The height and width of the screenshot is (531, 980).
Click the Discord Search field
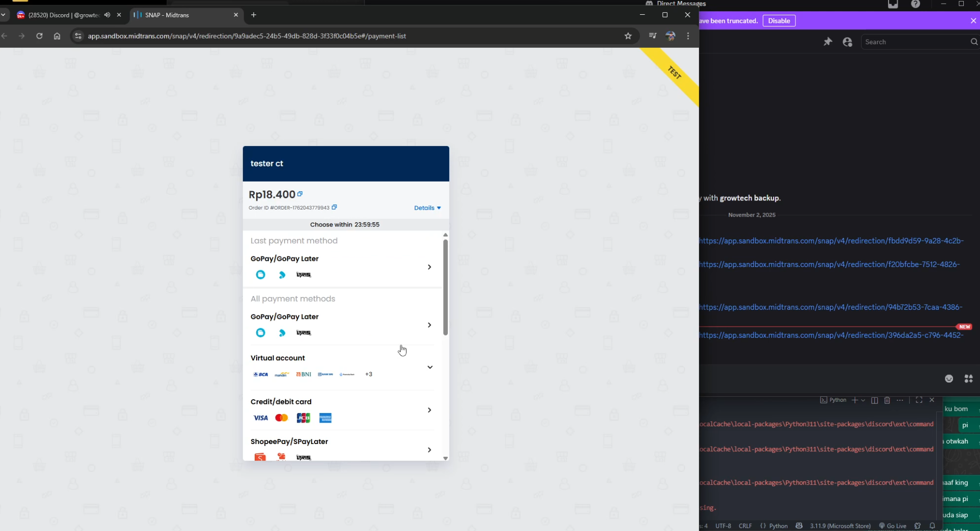point(919,42)
